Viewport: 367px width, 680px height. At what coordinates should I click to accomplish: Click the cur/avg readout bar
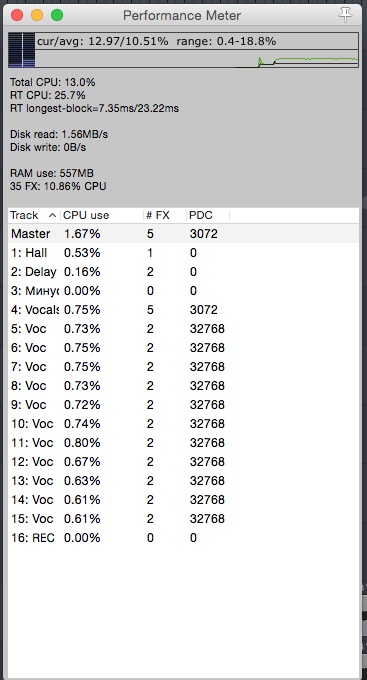pyautogui.click(x=197, y=42)
